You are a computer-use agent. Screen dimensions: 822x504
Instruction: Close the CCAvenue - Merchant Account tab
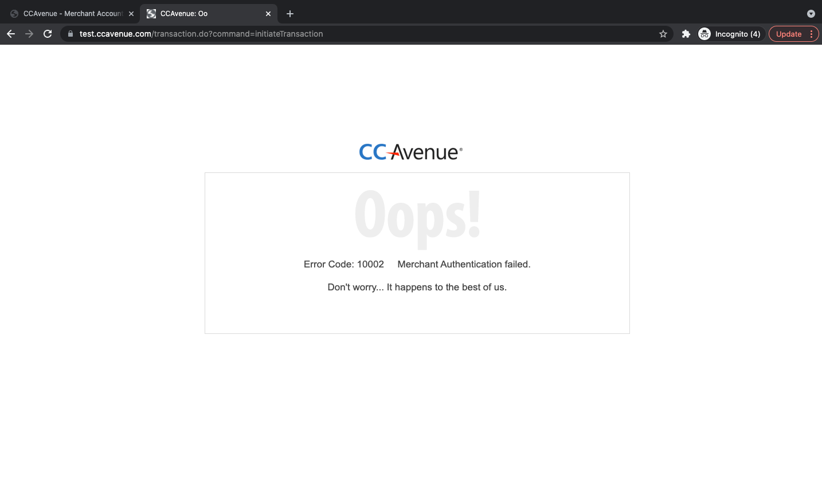(131, 14)
